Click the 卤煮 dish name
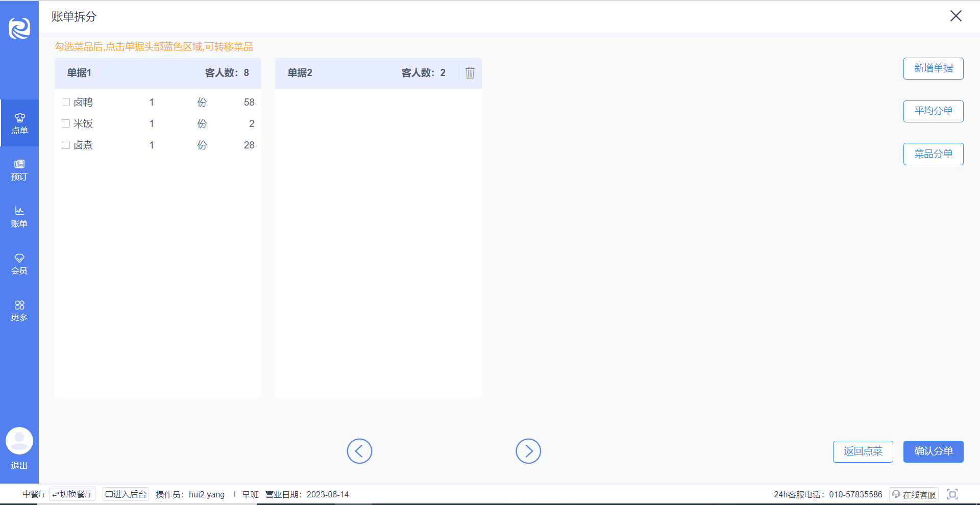The height and width of the screenshot is (505, 980). pos(83,145)
